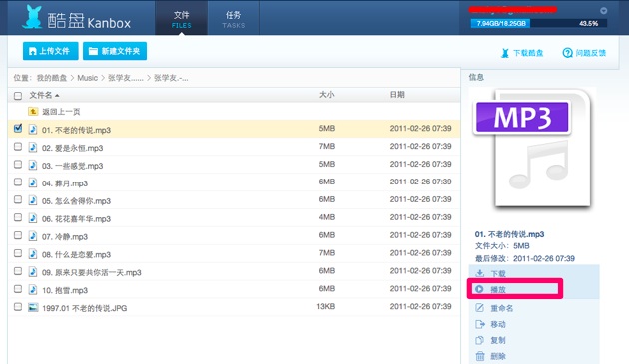Image resolution: width=629 pixels, height=364 pixels.
Task: Check the box for 1997.01 不老的传说.JPG
Action: (x=18, y=307)
